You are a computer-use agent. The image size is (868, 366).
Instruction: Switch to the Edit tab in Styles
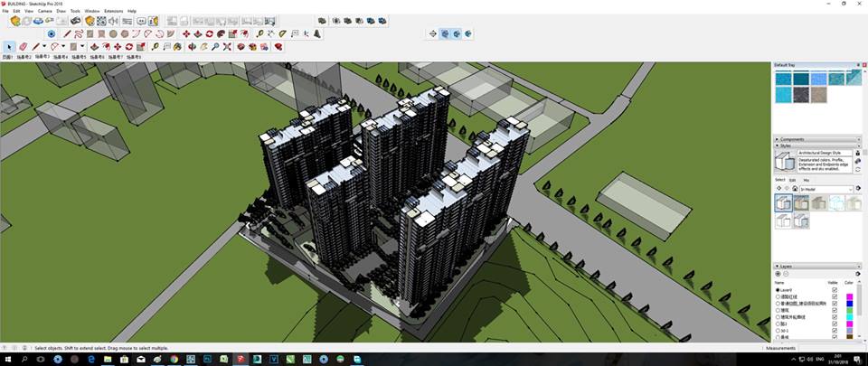[x=793, y=180]
